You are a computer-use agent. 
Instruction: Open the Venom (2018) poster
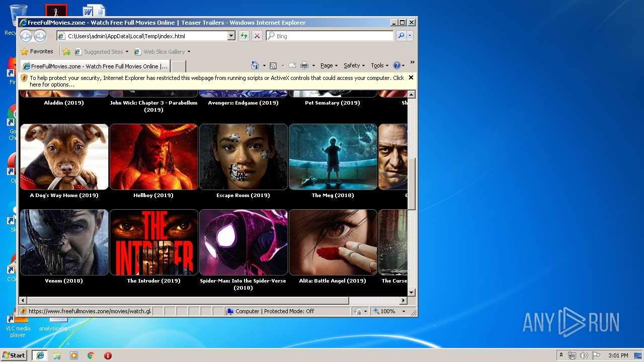tap(64, 242)
